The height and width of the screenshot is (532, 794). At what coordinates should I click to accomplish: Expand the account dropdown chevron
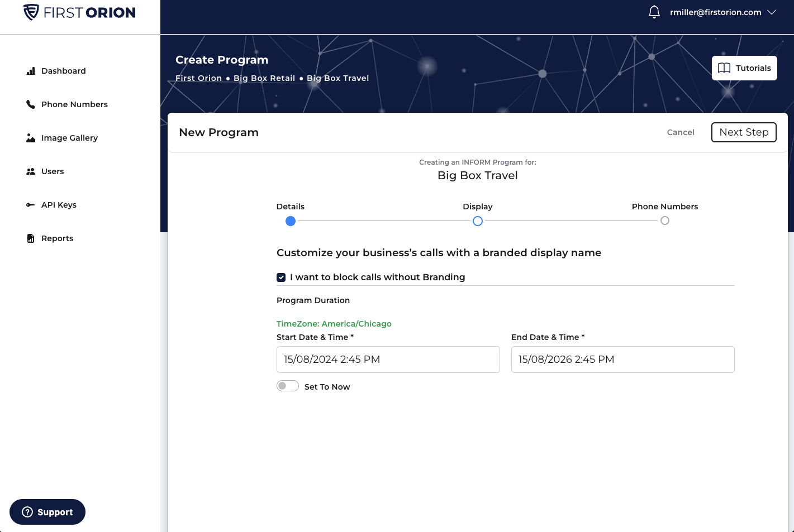pyautogui.click(x=772, y=12)
